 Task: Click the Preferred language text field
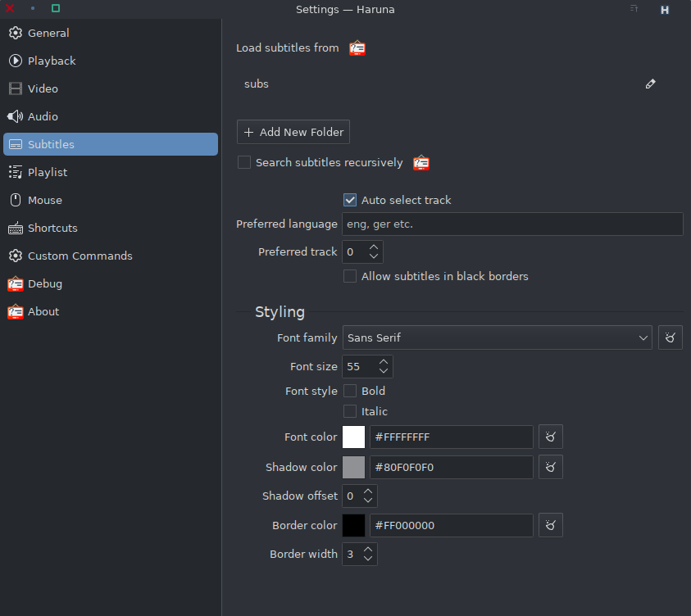pos(512,224)
